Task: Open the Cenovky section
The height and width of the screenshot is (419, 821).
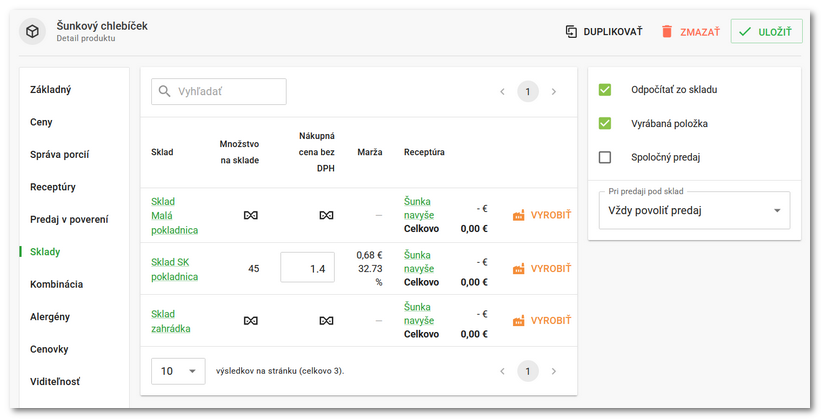Action: click(x=49, y=349)
